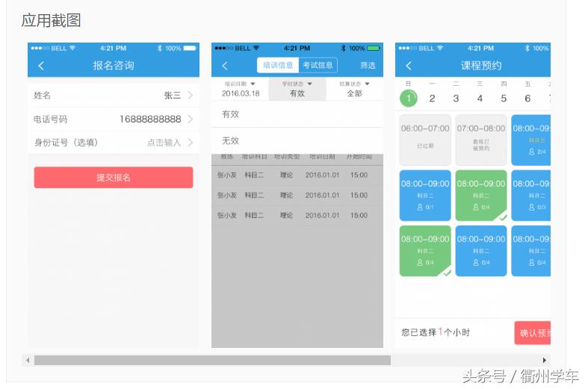Image resolution: width=588 pixels, height=389 pixels.
Task: Click the 应用截图 heading
Action: [51, 20]
